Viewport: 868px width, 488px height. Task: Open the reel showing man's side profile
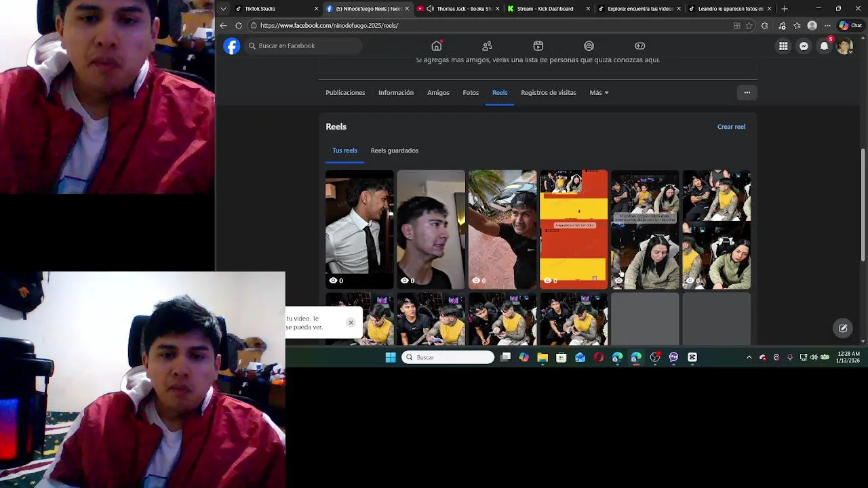431,229
